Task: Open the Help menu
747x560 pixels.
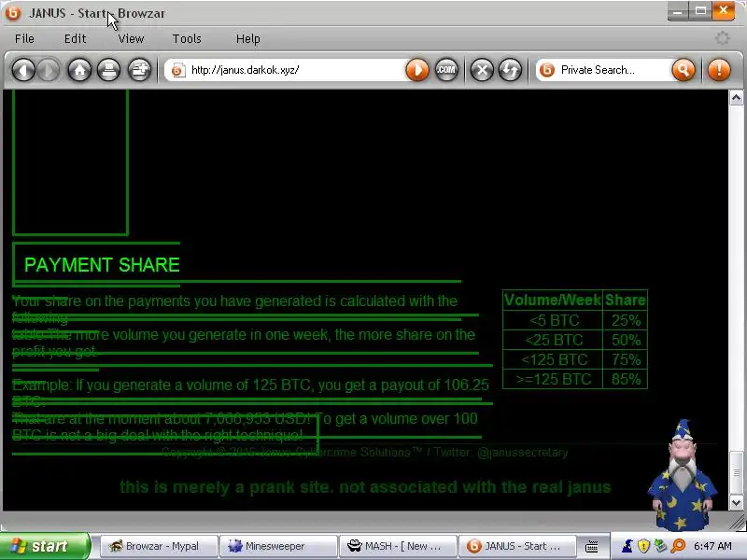Action: pos(248,38)
